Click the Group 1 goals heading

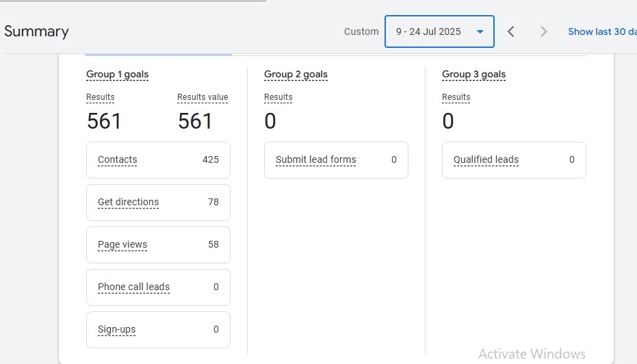[x=117, y=75]
